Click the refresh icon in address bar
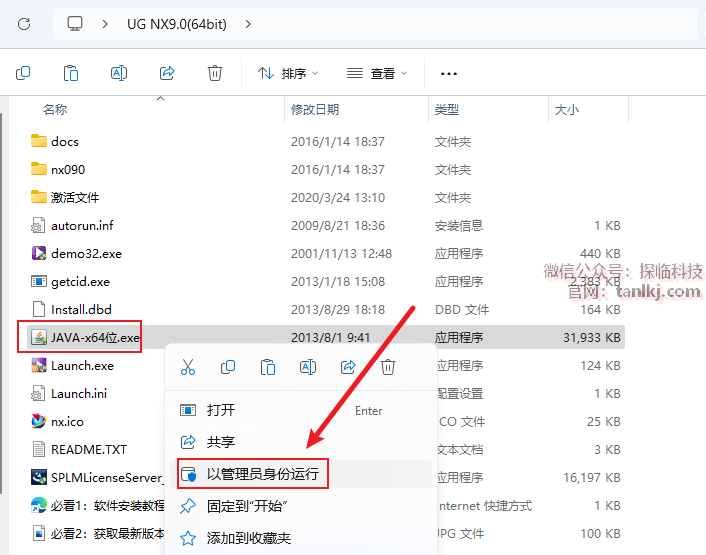706x555 pixels. tap(24, 24)
